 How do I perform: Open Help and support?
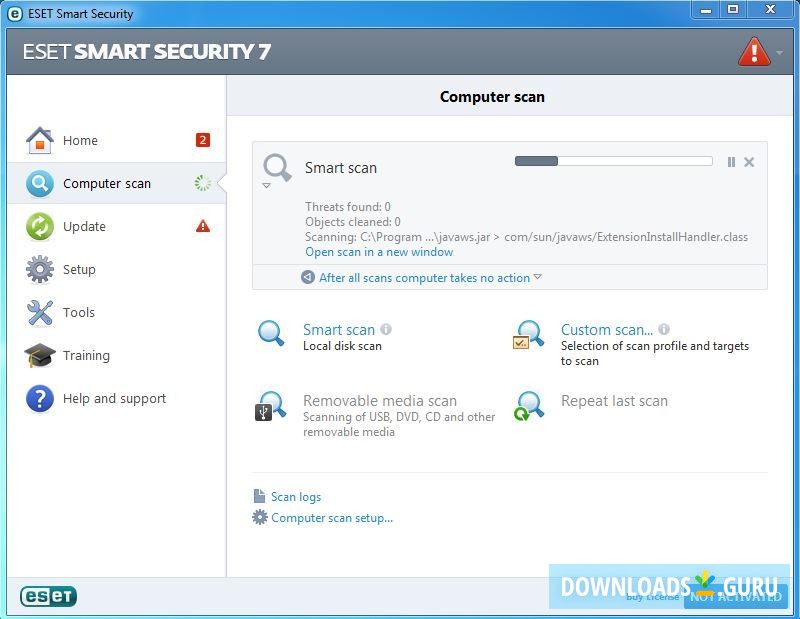click(x=117, y=399)
